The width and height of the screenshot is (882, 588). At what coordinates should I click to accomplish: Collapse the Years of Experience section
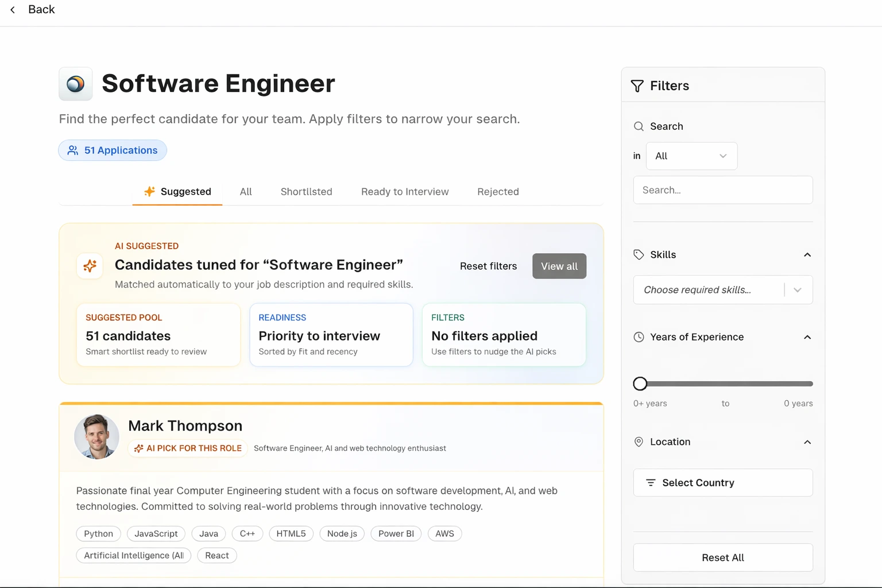click(x=807, y=337)
